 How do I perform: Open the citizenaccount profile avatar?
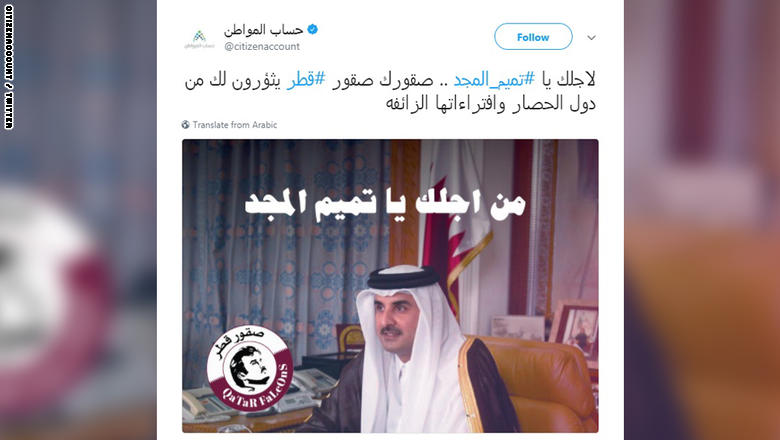click(199, 38)
